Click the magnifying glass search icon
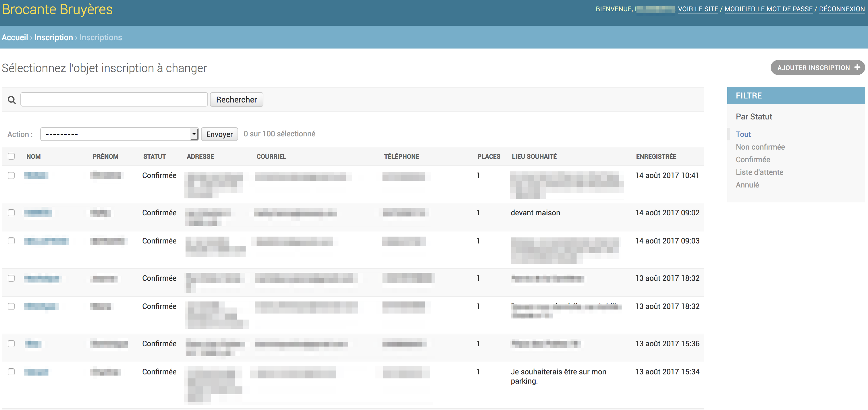The image size is (868, 410). point(11,100)
